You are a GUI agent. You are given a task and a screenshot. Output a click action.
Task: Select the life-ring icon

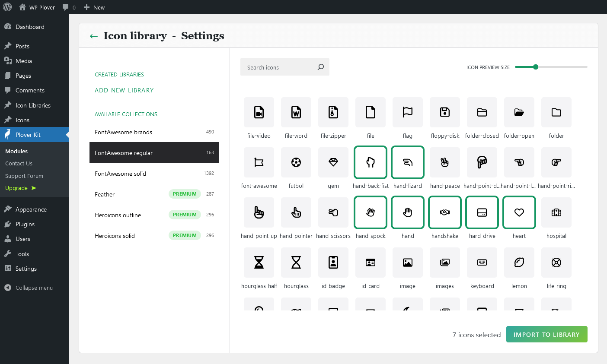(556, 263)
